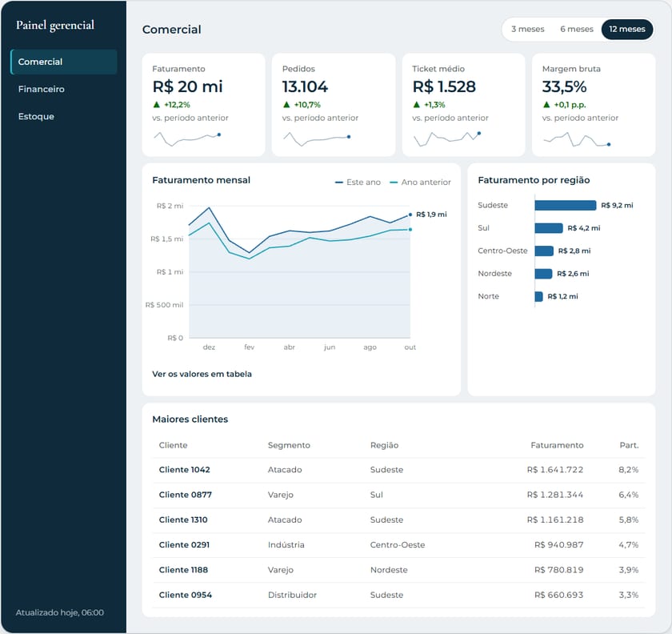Viewport: 672px width, 634px height.
Task: Click the R$ 1,9 mi chart endpoint label
Action: 431,215
